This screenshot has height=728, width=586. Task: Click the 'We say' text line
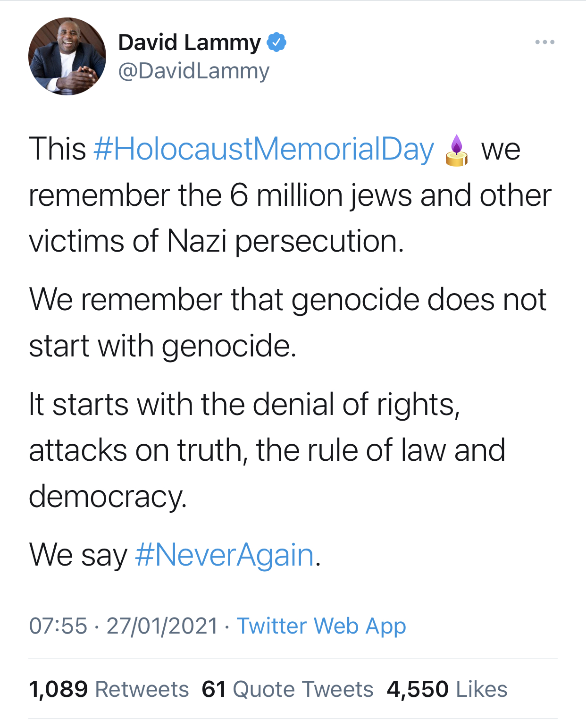pos(175,555)
